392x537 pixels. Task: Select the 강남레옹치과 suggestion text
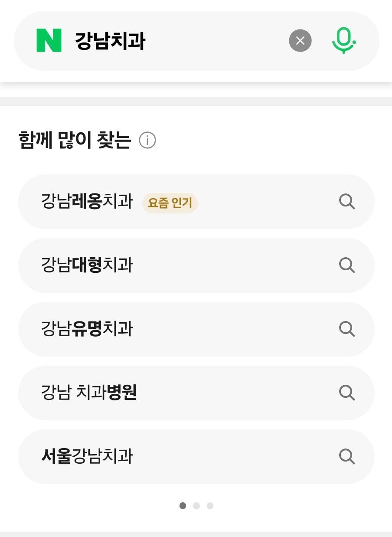point(87,202)
